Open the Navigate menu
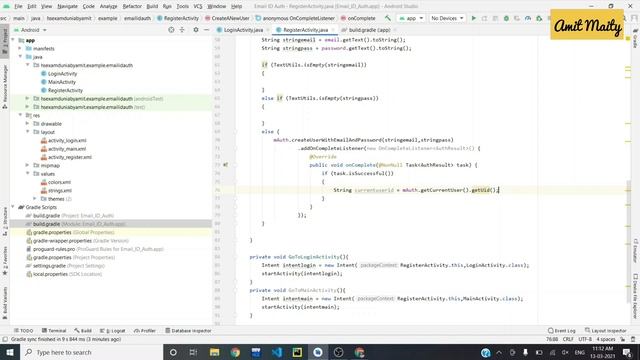Image resolution: width=640 pixels, height=360 pixels. (x=67, y=6)
